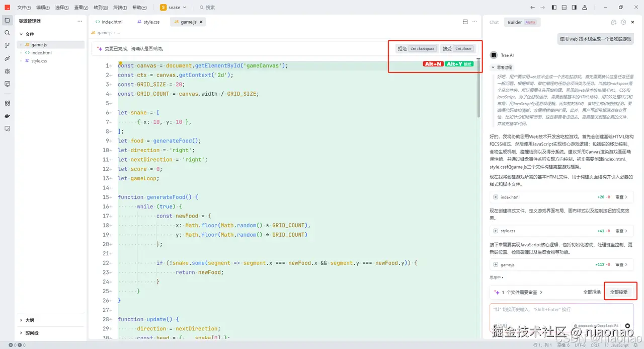Select index.html in the file explorer
644x349 pixels.
[50, 53]
